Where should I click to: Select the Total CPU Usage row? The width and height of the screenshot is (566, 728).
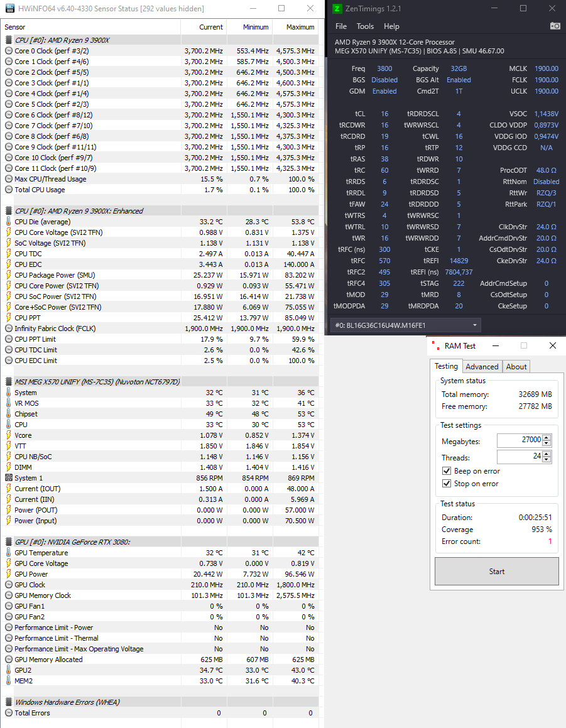click(x=160, y=190)
